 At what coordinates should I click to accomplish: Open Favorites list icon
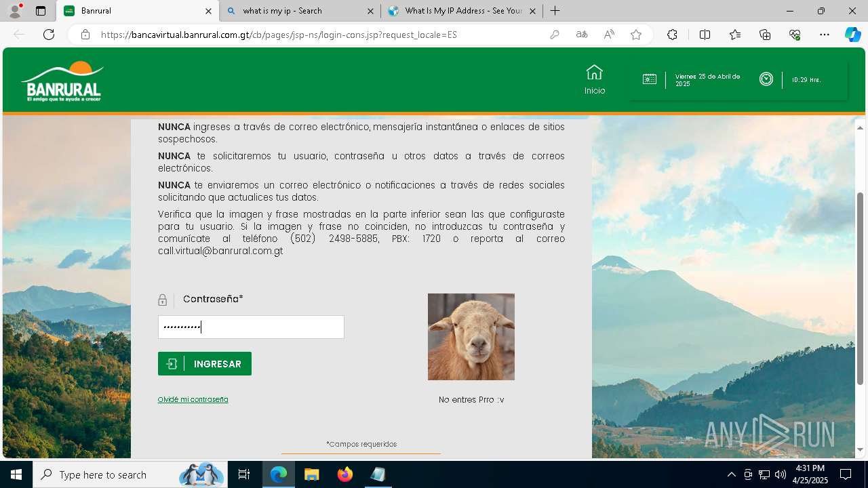[x=735, y=35]
